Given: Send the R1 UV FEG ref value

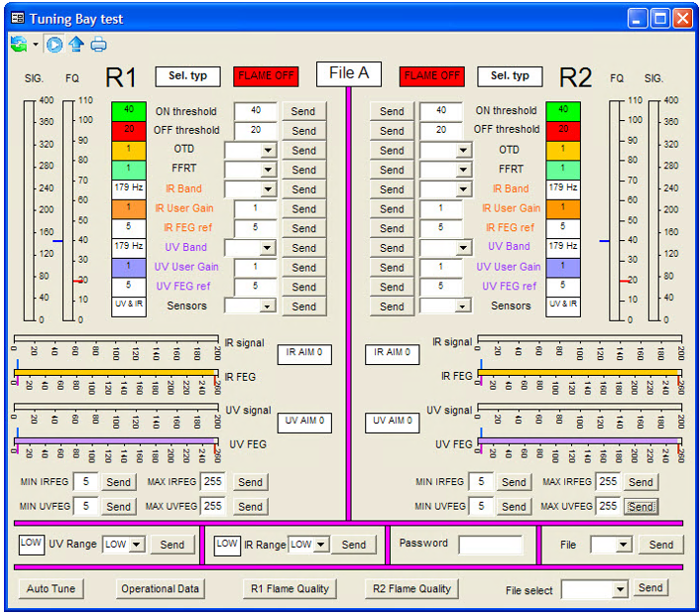Looking at the screenshot, I should coord(303,287).
